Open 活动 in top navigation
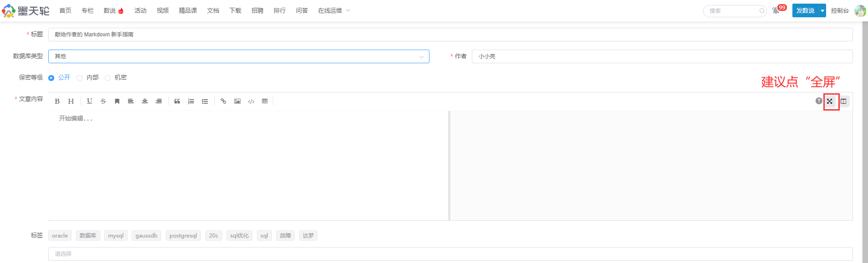Viewport: 868px width, 263px height. point(140,10)
